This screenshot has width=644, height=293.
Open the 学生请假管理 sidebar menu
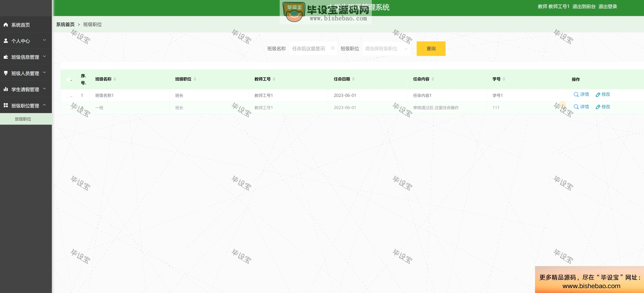26,89
